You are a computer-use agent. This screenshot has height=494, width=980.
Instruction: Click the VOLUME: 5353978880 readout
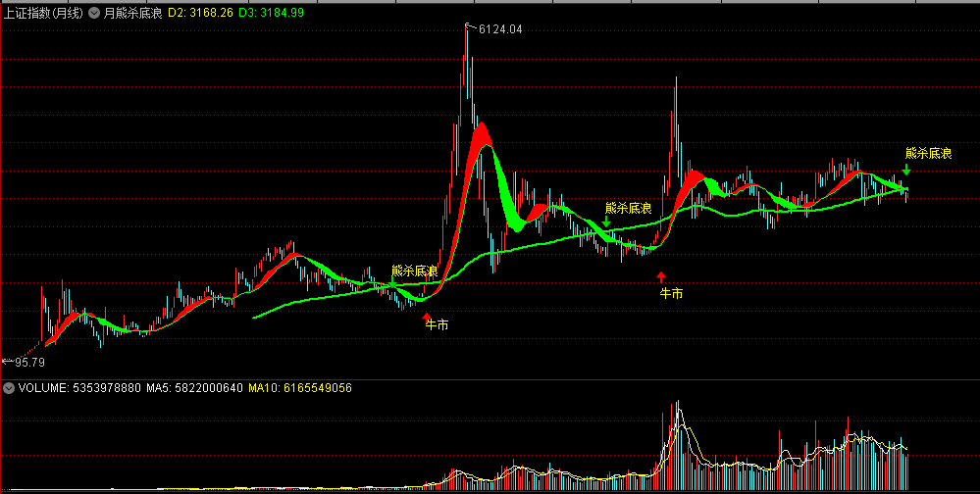[79, 388]
